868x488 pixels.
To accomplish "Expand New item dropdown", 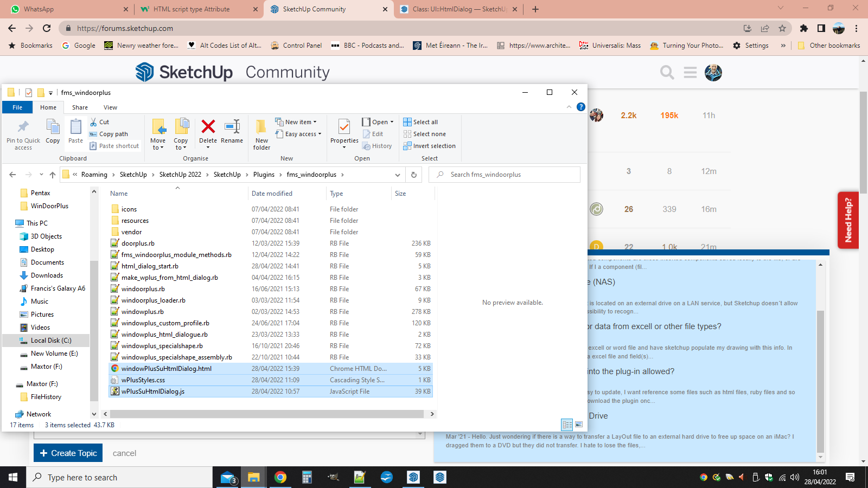I will coord(296,122).
